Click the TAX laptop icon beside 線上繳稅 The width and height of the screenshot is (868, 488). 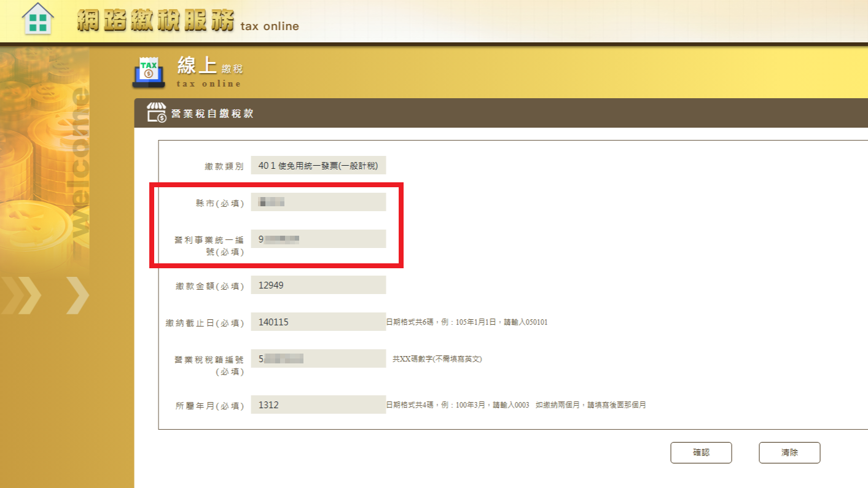pos(148,71)
